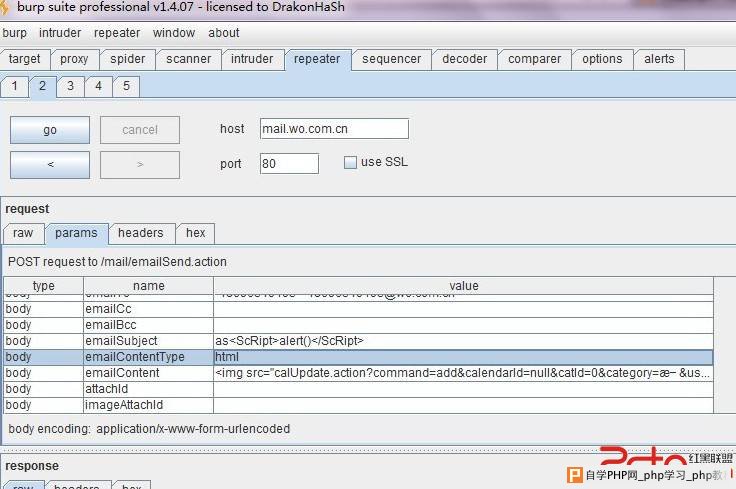Open the about menu
The image size is (736, 489).
point(224,33)
